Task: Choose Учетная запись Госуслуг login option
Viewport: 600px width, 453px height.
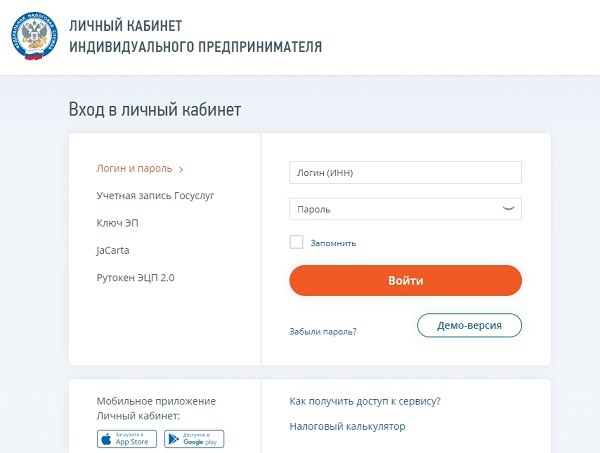Action: [x=155, y=196]
